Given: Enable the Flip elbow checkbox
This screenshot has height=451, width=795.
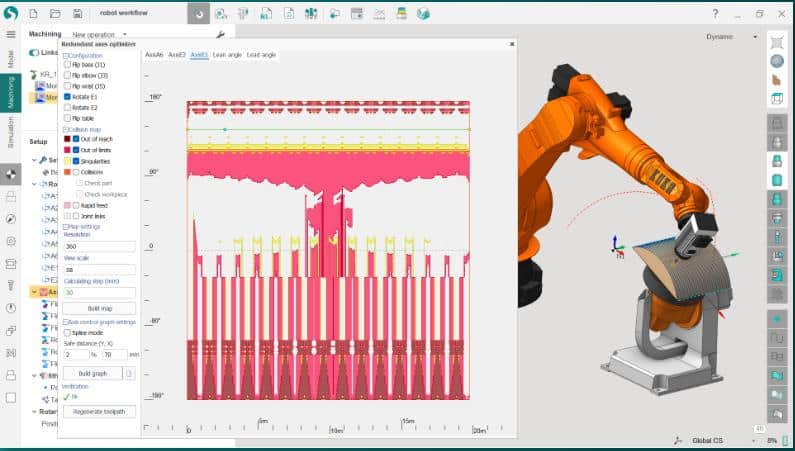Looking at the screenshot, I should (67, 75).
